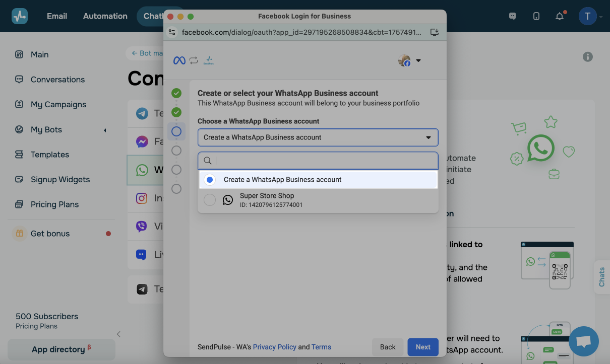Viewport: 610px width, 364px height.
Task: Click the first completed step checkmark
Action: coord(176,93)
